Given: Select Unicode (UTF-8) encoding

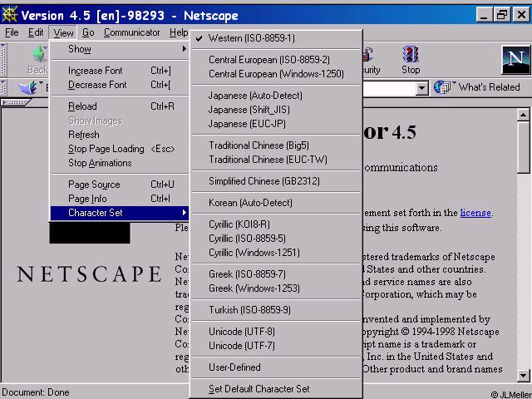Looking at the screenshot, I should coord(277,332).
